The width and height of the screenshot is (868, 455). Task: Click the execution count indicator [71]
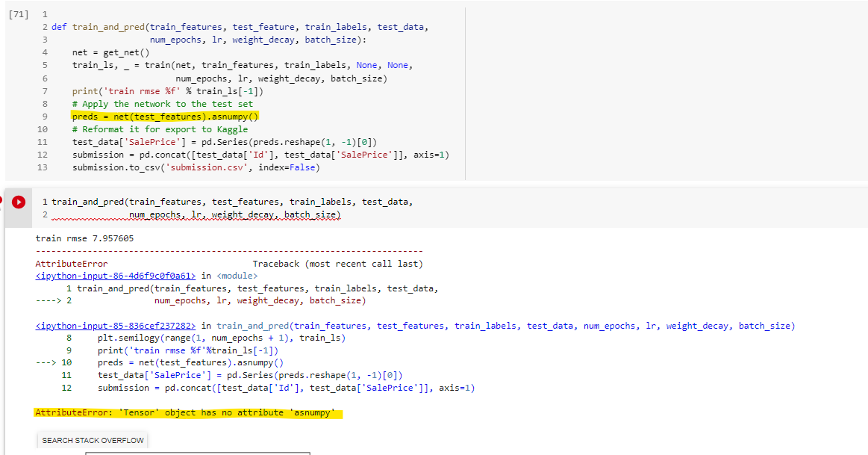[x=18, y=13]
